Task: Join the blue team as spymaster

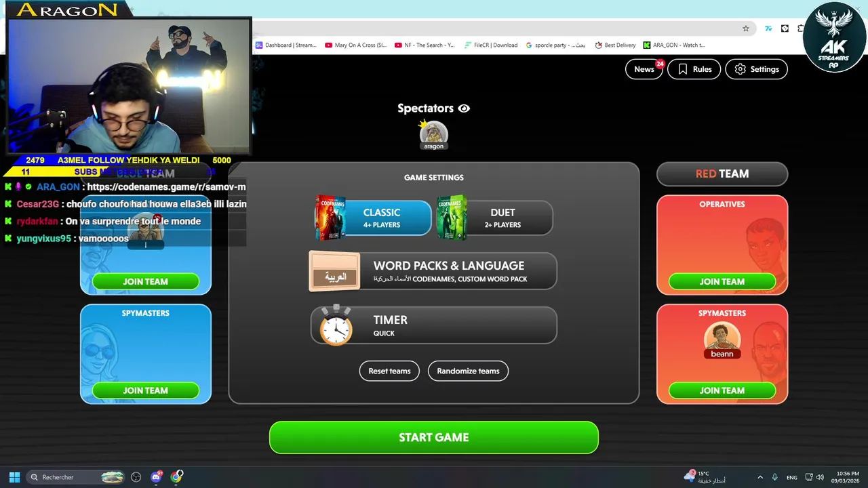Action: pos(146,390)
